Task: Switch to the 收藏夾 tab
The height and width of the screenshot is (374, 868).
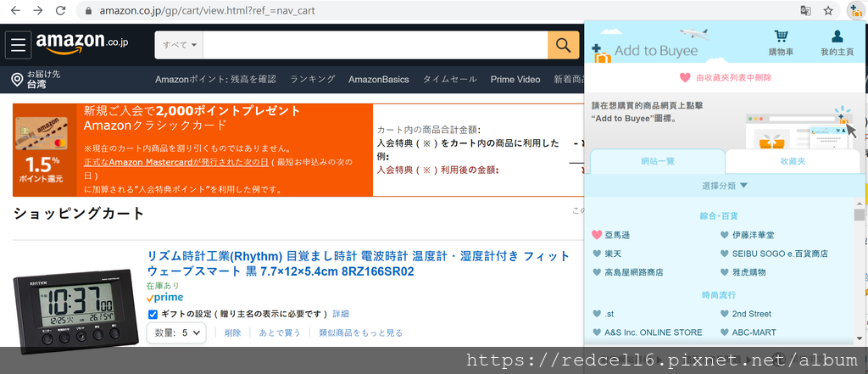Action: coord(793,162)
